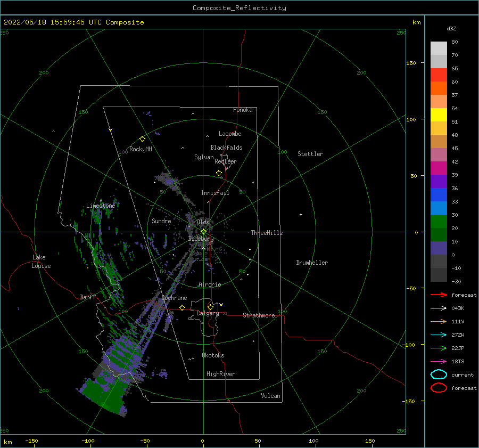Select the slate purple 0-10 dBZ swatch
This screenshot has width=479, height=448.
(x=439, y=248)
